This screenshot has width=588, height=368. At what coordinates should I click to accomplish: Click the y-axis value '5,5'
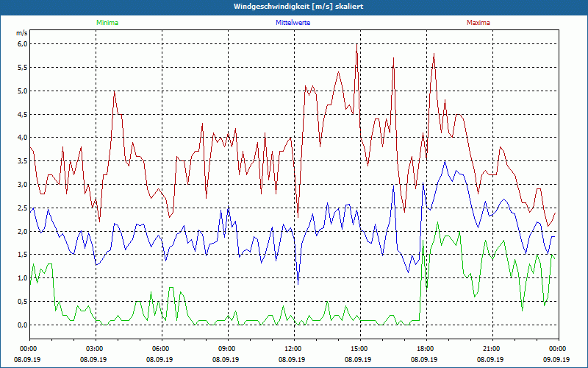(23, 68)
